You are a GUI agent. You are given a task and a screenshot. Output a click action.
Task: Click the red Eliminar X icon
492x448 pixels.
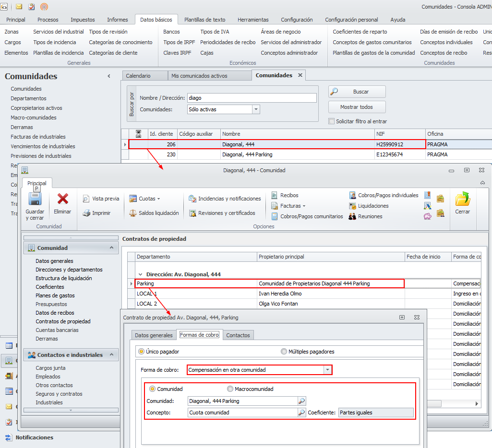coord(62,199)
